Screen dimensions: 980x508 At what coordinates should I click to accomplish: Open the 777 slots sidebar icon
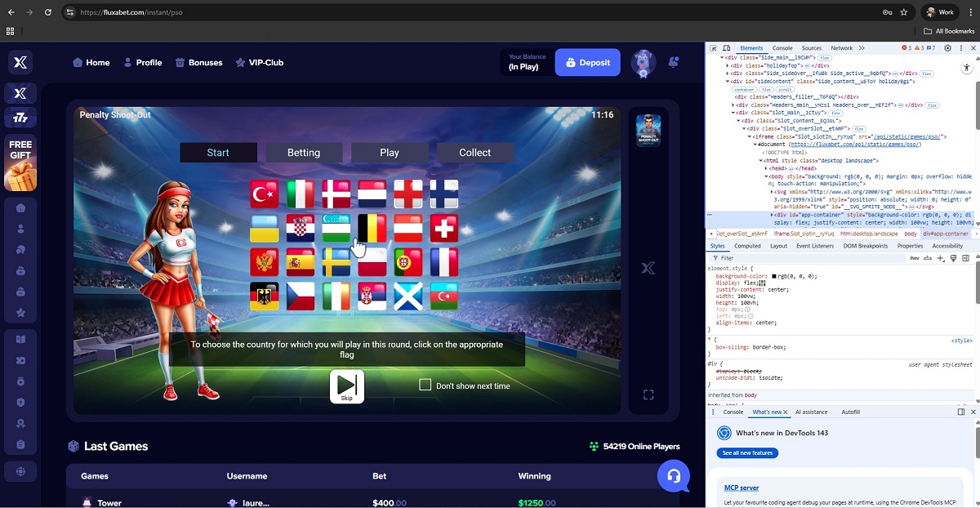point(20,118)
